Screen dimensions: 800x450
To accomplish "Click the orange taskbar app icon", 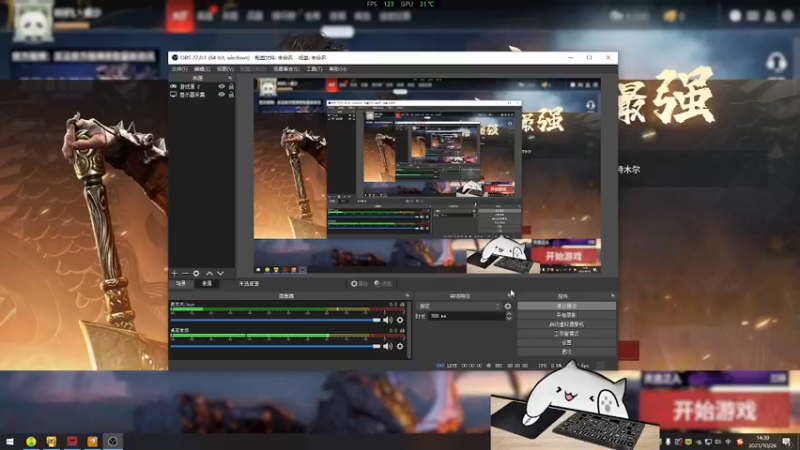I will point(92,441).
